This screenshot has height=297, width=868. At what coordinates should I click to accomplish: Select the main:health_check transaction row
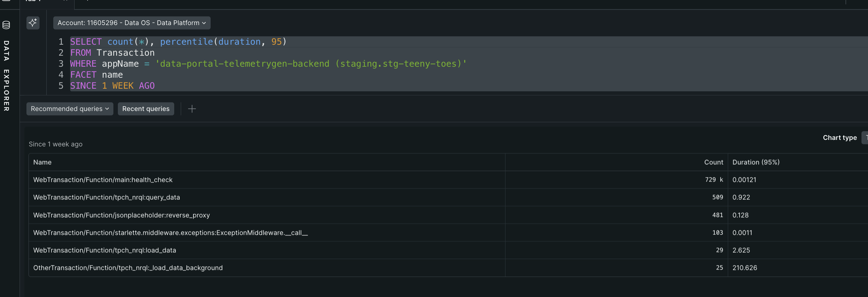[103, 180]
